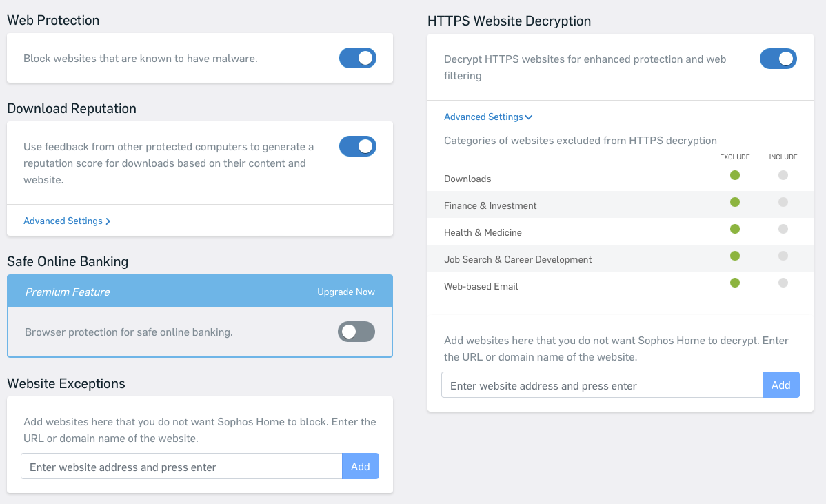Enable Safe Online Banking browser protection
Viewport: 826px width, 504px height.
(x=356, y=332)
